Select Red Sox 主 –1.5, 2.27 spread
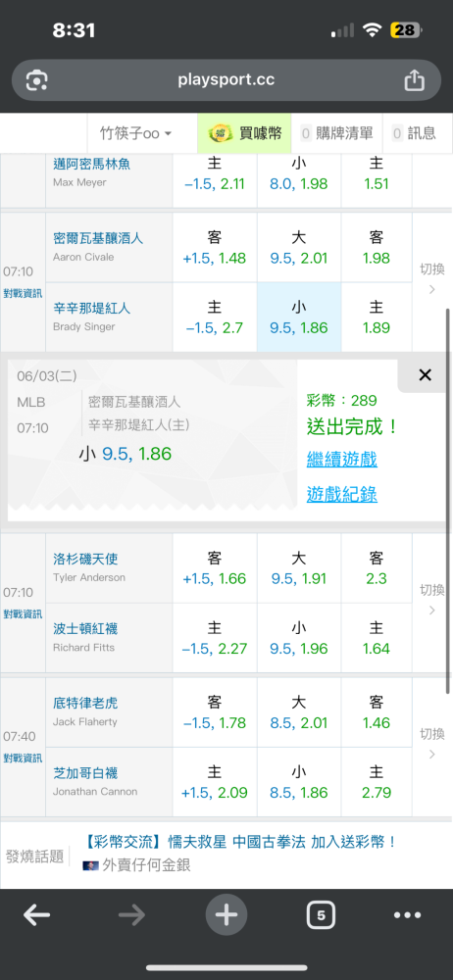The image size is (453, 980). (215, 638)
